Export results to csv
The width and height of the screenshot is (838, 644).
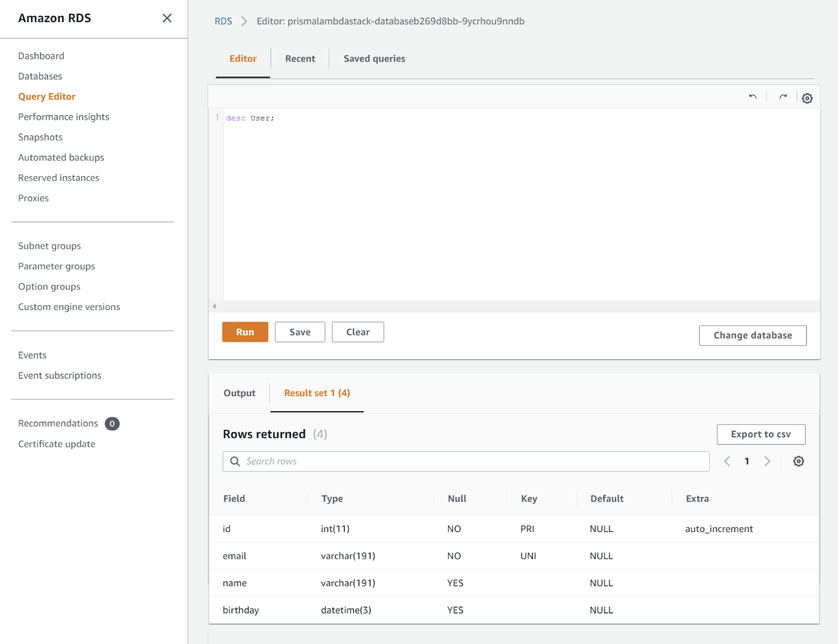[x=761, y=435]
